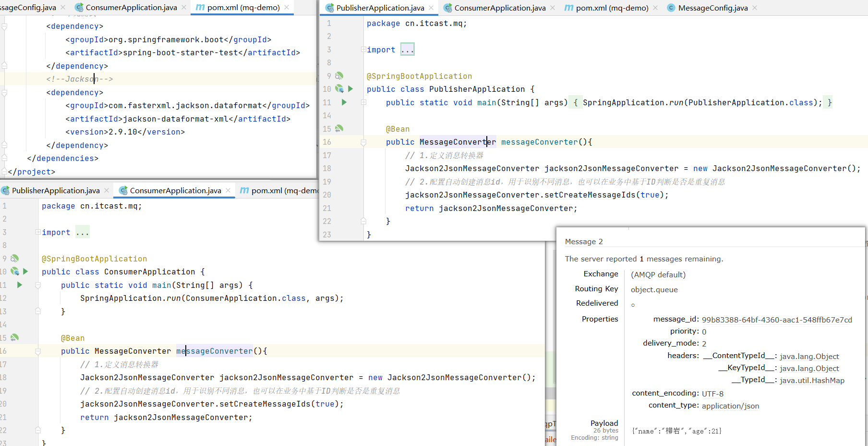Click MessageConverter return type in PublisherApplication editor

point(458,142)
